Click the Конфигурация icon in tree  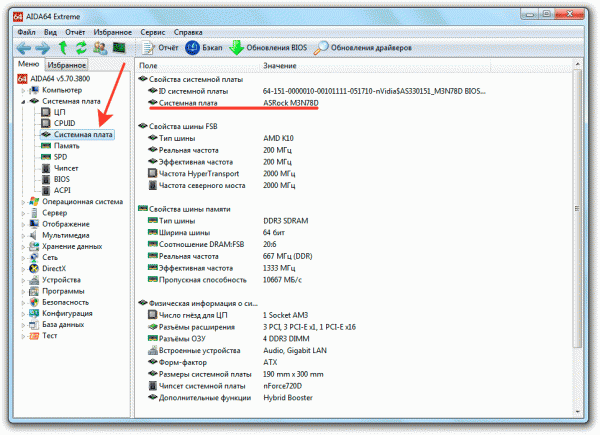[x=34, y=313]
